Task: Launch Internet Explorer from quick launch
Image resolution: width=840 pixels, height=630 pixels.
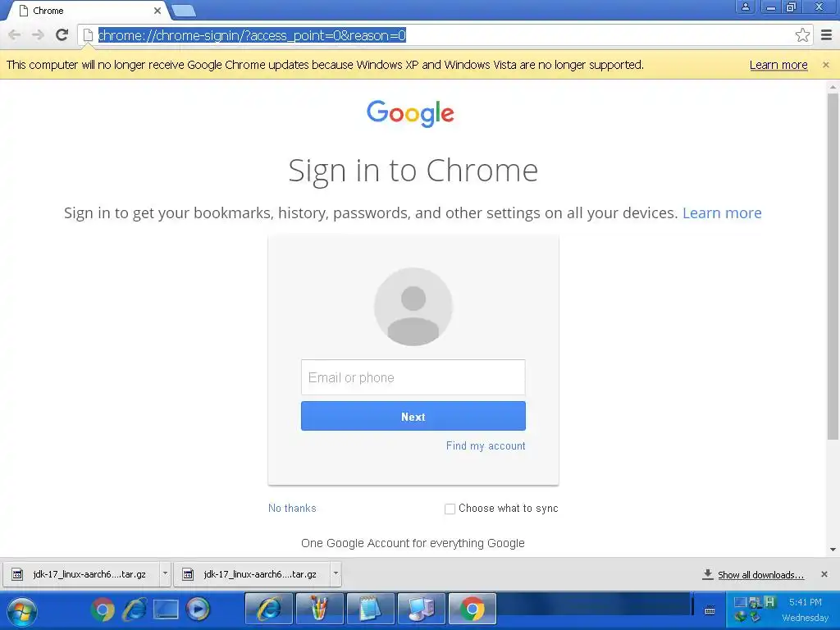Action: (x=134, y=609)
